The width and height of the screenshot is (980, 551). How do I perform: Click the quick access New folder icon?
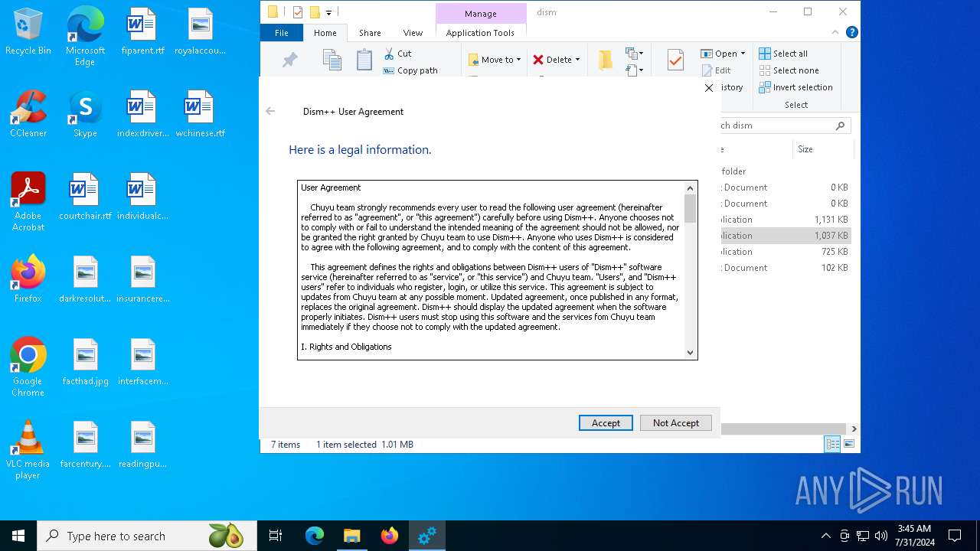tap(315, 12)
